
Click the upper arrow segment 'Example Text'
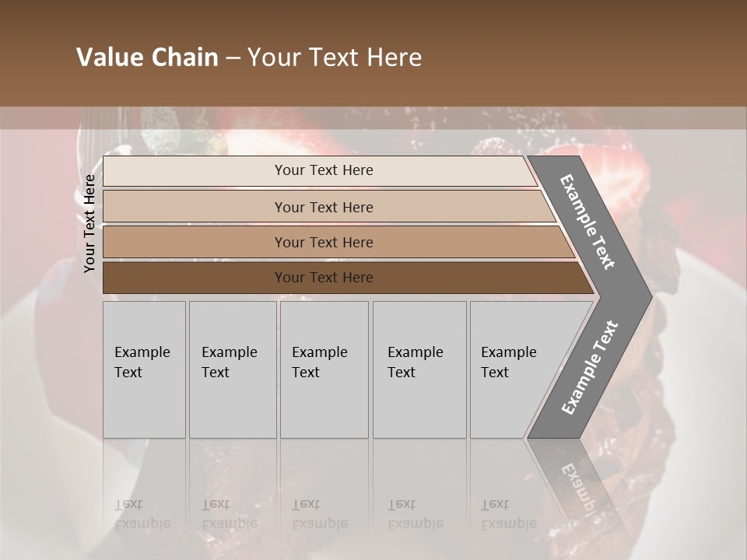point(588,222)
